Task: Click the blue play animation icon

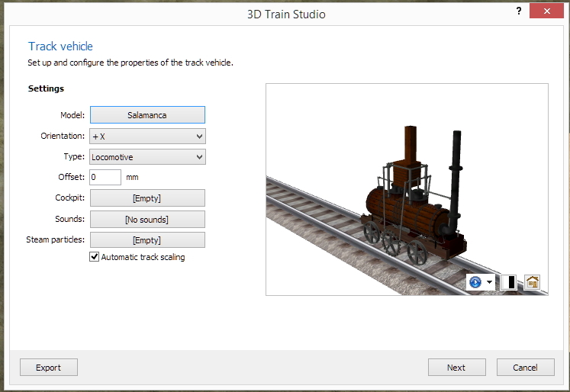Action: coord(475,282)
